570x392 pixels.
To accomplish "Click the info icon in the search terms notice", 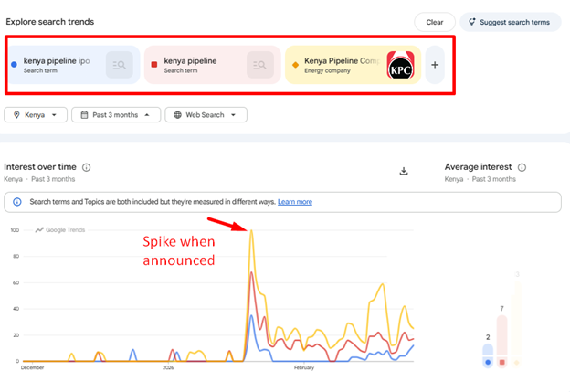I will (x=17, y=202).
